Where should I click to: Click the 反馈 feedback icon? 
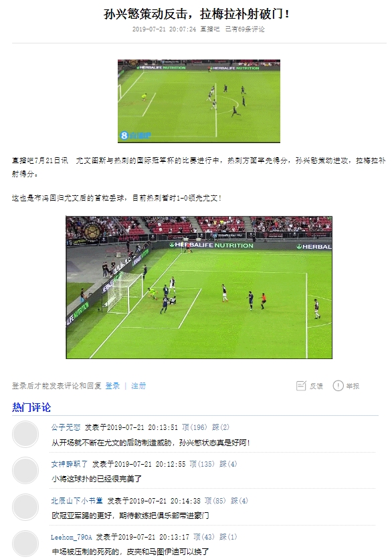(301, 386)
